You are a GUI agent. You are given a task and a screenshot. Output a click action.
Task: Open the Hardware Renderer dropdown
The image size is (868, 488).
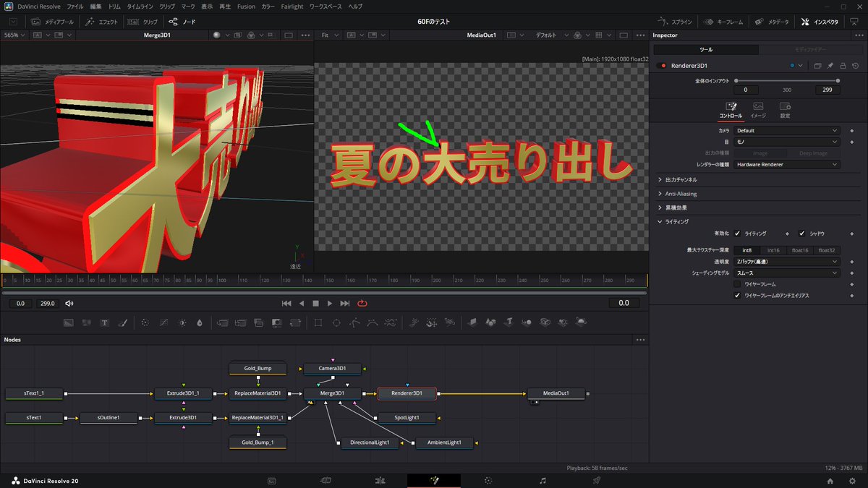786,164
